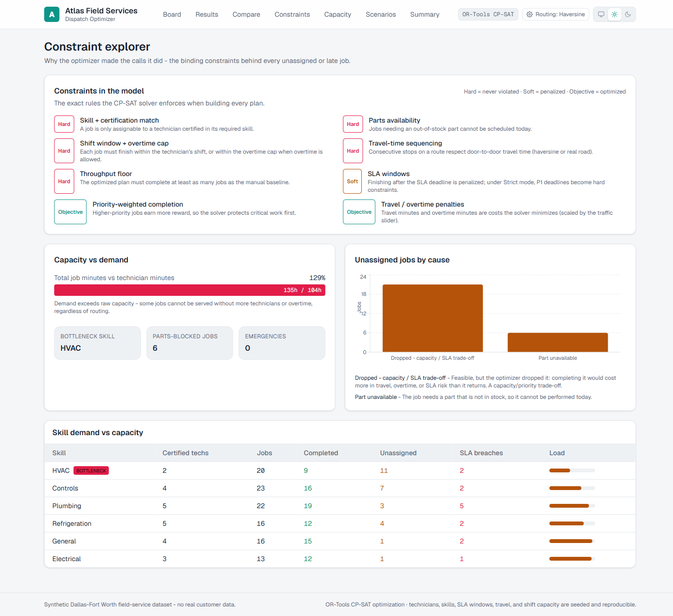Open the Capacity tab
This screenshot has height=616, width=673.
click(337, 14)
